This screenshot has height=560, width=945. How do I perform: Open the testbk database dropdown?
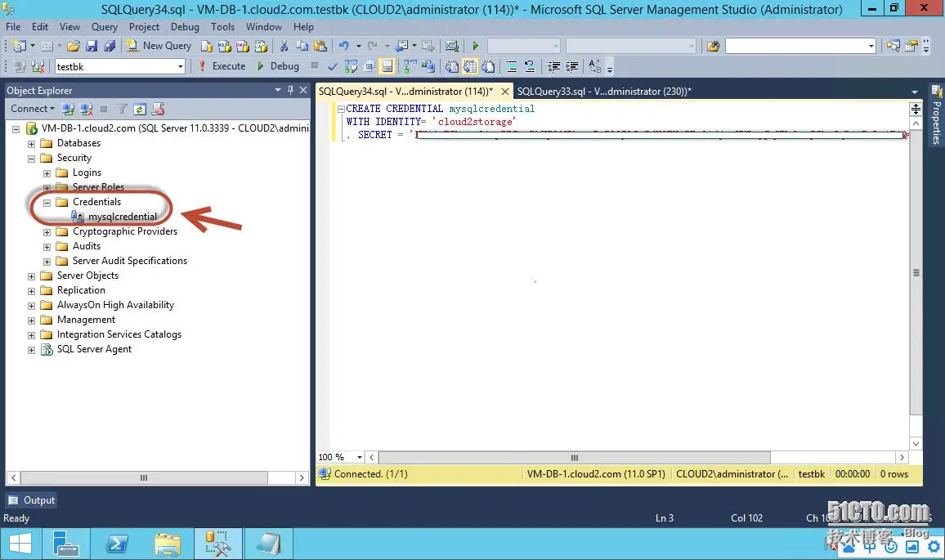coord(180,67)
